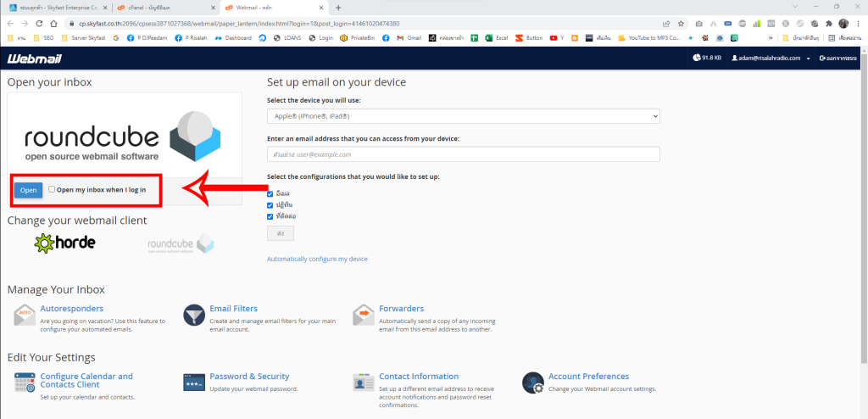Image resolution: width=868 pixels, height=419 pixels.
Task: Click the 91.8 KB disk usage indicator
Action: [707, 58]
